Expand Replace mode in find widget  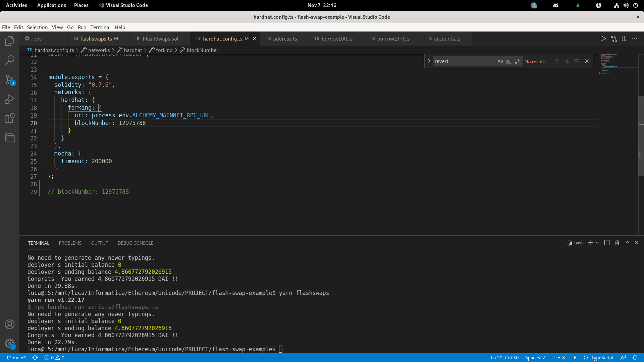[x=429, y=61]
